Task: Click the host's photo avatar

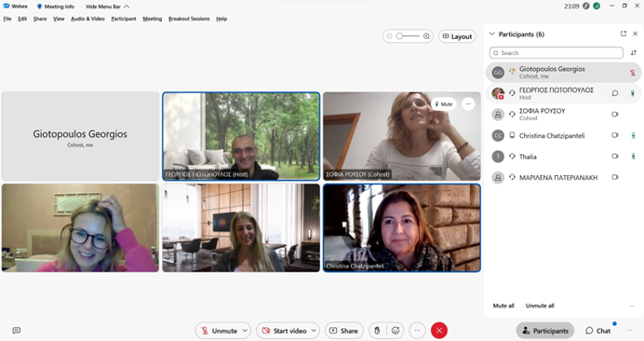Action: coord(498,93)
